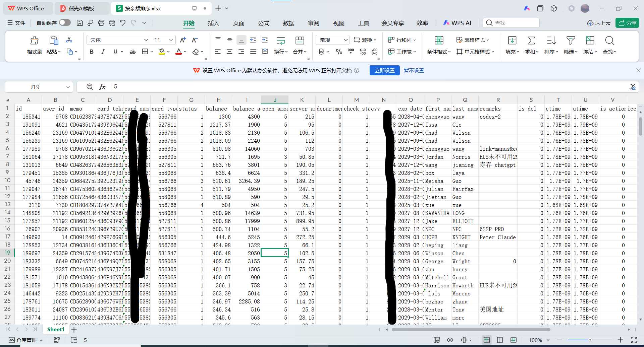Click the 查找 search input field
Viewport: 644px width, 347px height.
tap(511, 23)
